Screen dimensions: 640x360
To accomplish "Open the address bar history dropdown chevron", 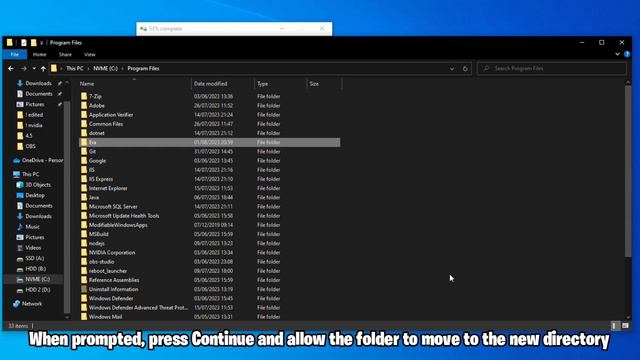I will [452, 69].
